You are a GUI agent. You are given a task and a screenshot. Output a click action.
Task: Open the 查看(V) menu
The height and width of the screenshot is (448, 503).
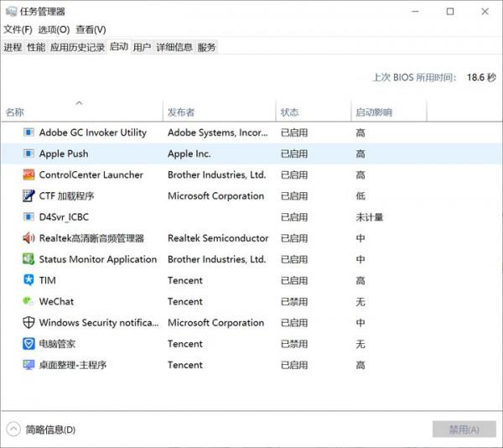(91, 30)
